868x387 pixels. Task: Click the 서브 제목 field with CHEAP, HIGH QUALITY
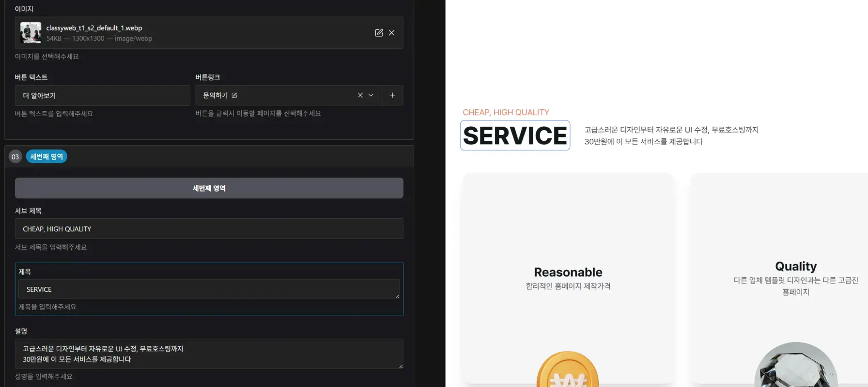point(209,229)
